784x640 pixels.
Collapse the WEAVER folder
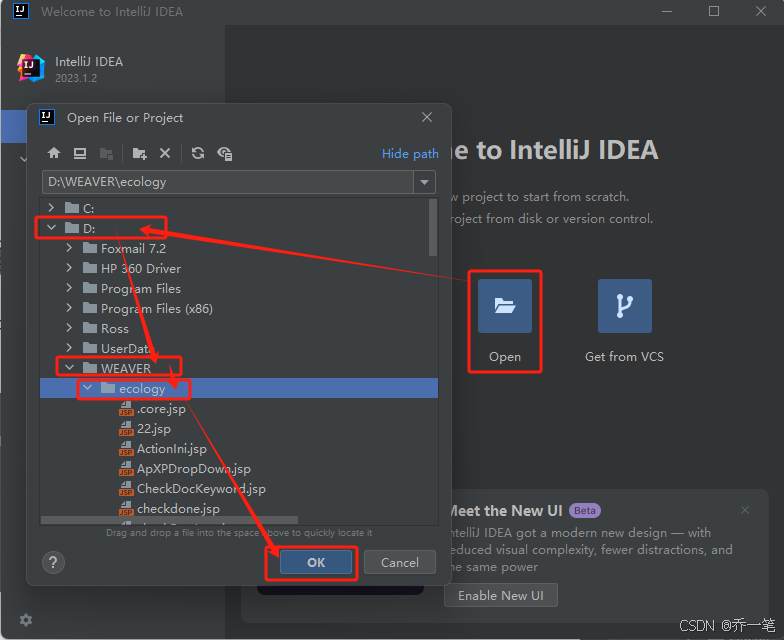69,368
